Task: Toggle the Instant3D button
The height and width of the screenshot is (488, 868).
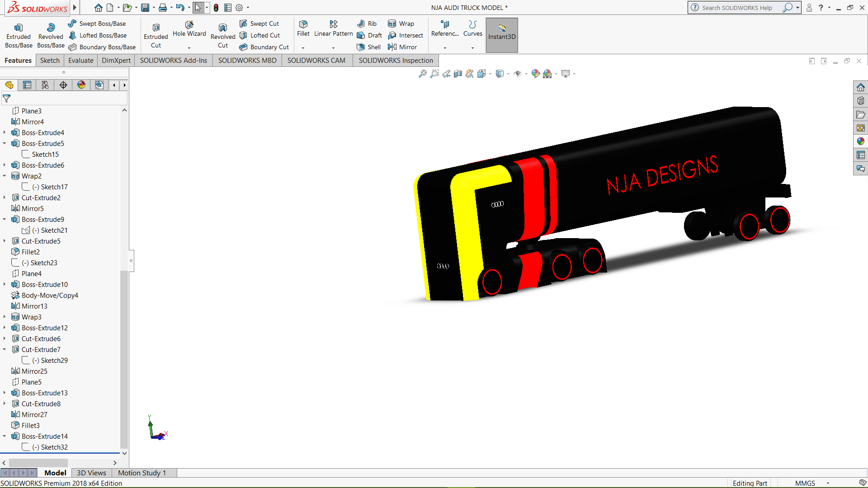Action: point(502,35)
